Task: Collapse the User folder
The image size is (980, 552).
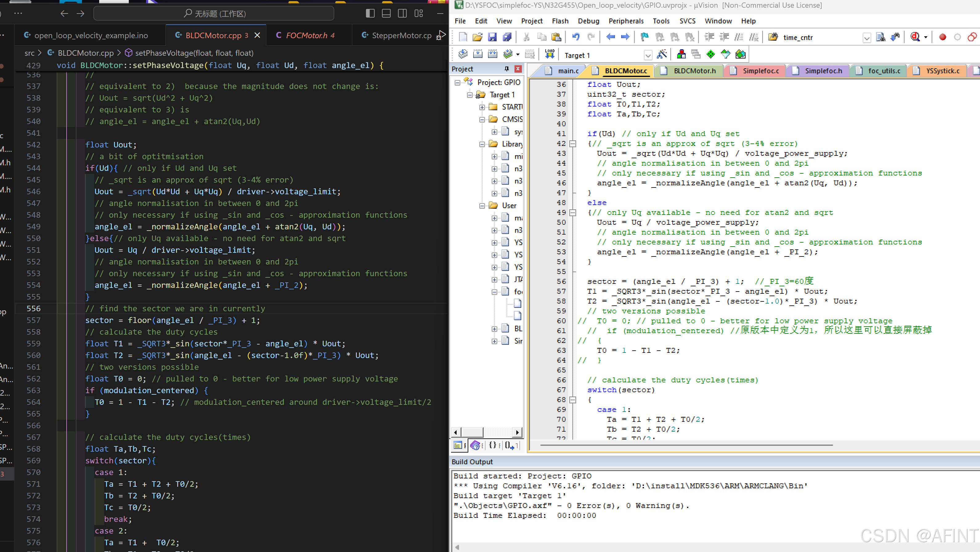Action: pyautogui.click(x=482, y=206)
